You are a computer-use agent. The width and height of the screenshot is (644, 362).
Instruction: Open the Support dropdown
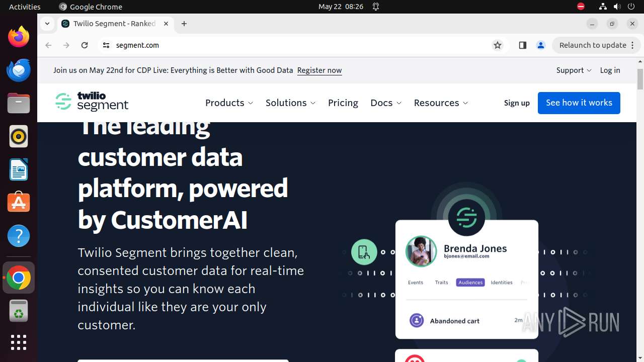tap(574, 70)
